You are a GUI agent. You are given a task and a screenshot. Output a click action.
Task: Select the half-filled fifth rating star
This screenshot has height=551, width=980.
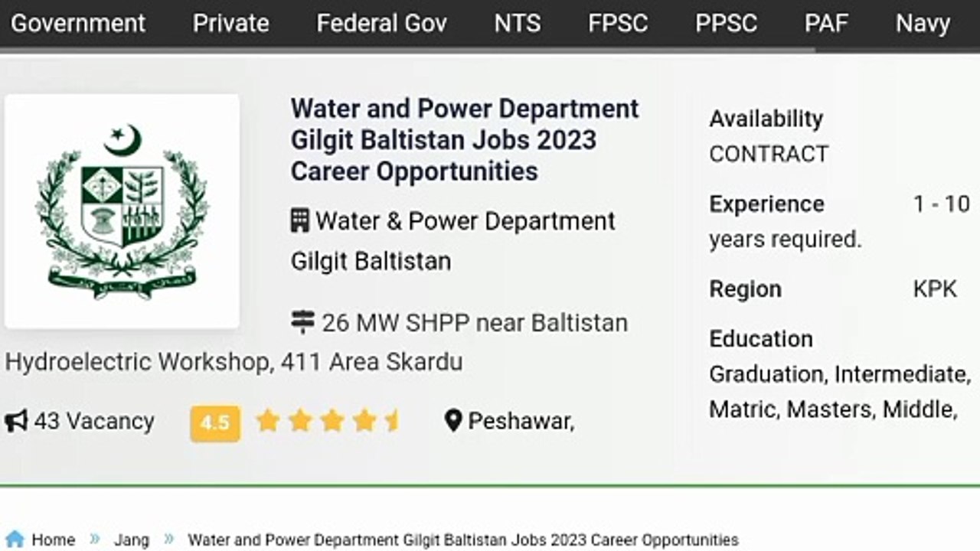pos(395,420)
